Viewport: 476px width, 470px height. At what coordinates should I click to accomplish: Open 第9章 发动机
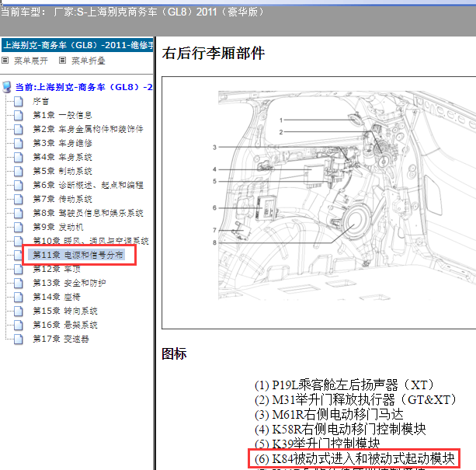pos(58,227)
